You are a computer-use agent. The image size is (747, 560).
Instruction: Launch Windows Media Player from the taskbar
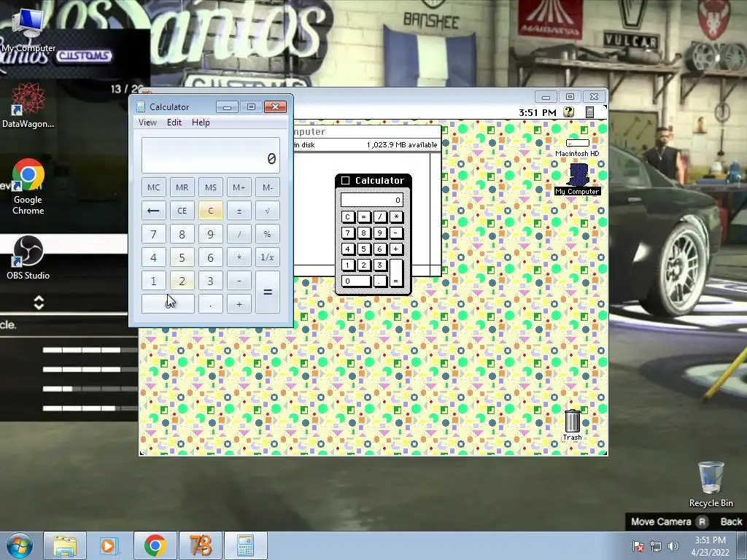[109, 545]
